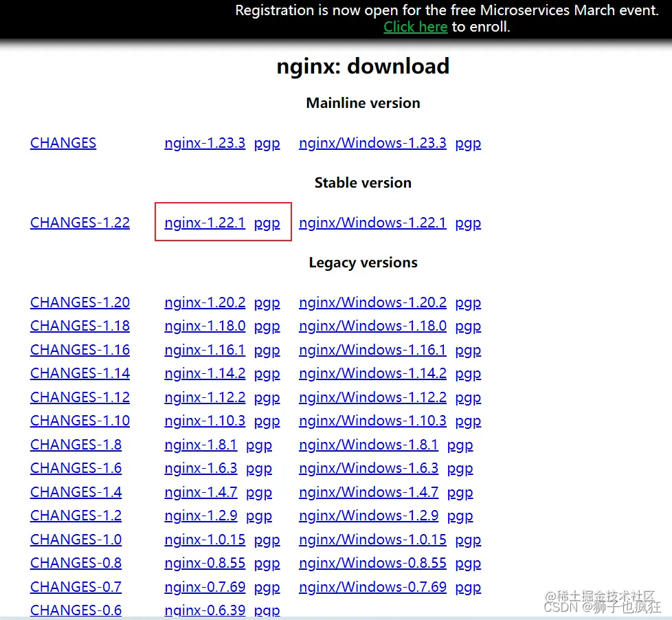
Task: Open pgp signature next to nginx-1.2.9
Action: pos(259,516)
